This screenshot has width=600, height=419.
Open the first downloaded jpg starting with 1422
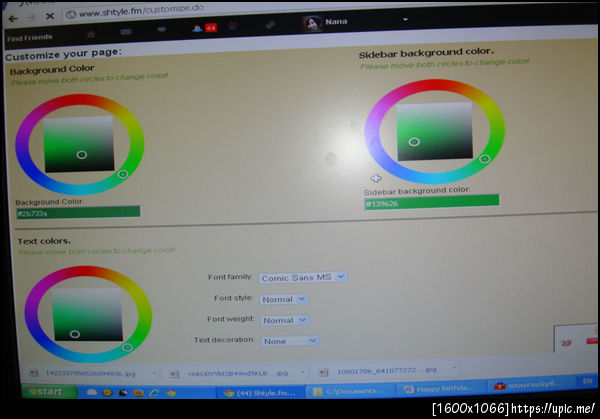coord(90,373)
